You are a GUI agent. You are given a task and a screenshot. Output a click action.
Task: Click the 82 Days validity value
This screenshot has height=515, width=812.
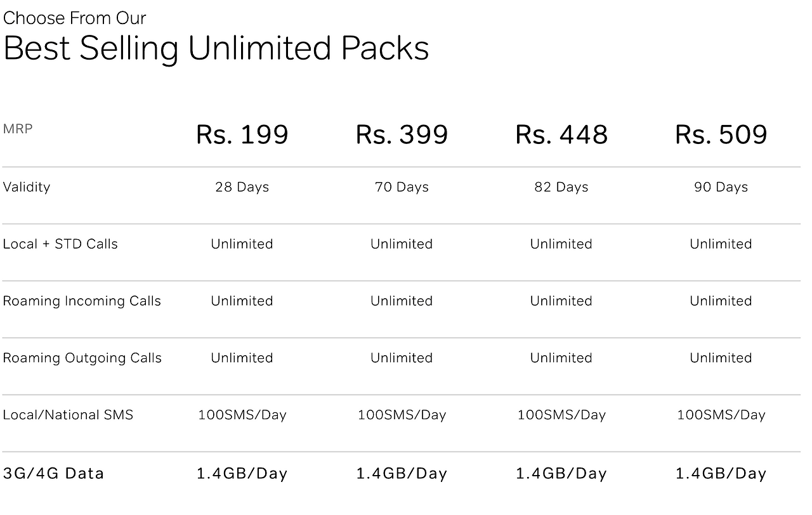tap(561, 187)
